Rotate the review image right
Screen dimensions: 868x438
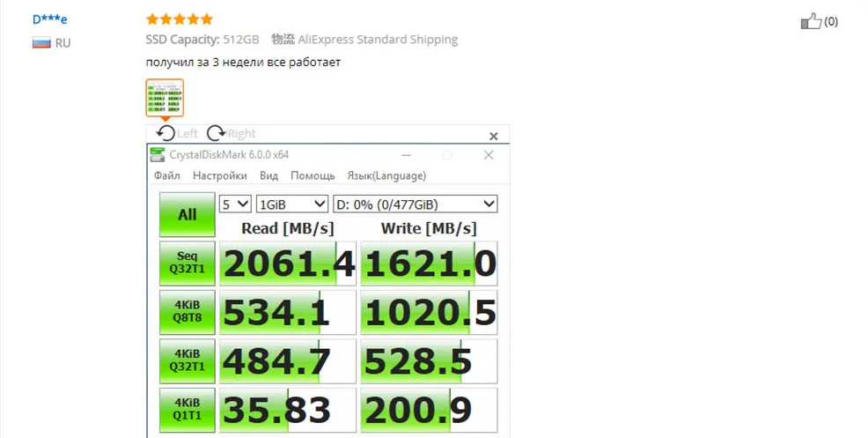216,133
